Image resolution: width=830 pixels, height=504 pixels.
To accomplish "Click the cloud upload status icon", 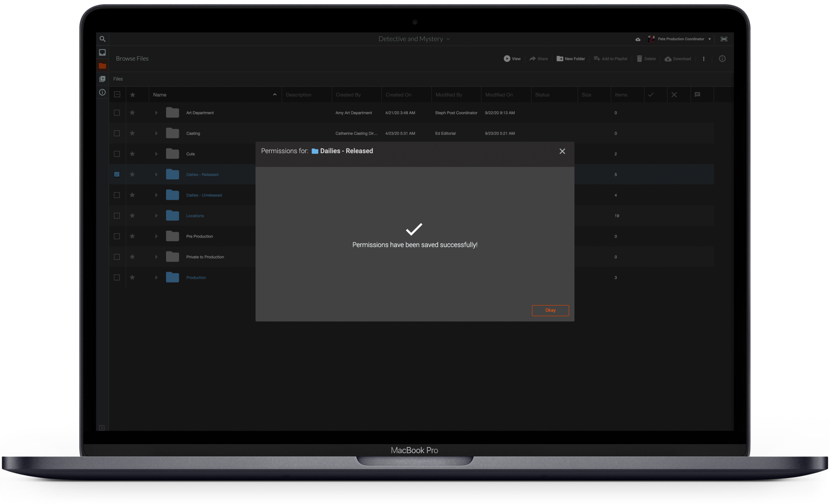I will point(638,39).
